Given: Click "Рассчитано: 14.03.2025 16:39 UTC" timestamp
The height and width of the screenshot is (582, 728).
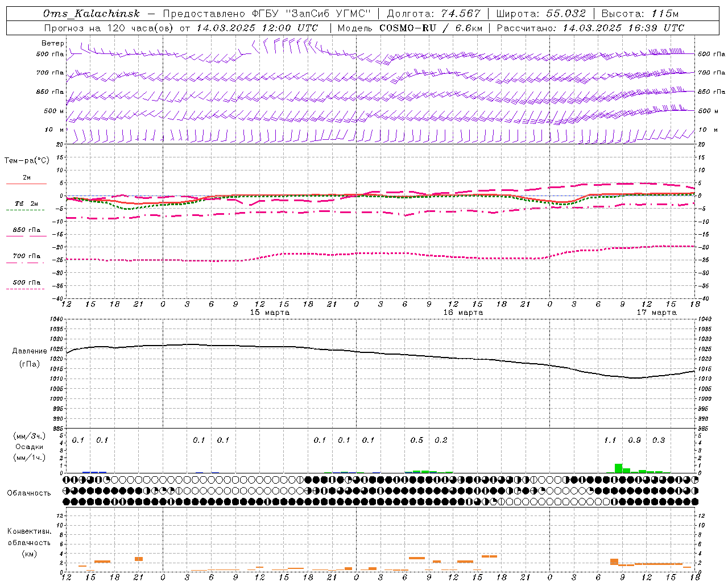Looking at the screenshot, I should click(x=591, y=28).
